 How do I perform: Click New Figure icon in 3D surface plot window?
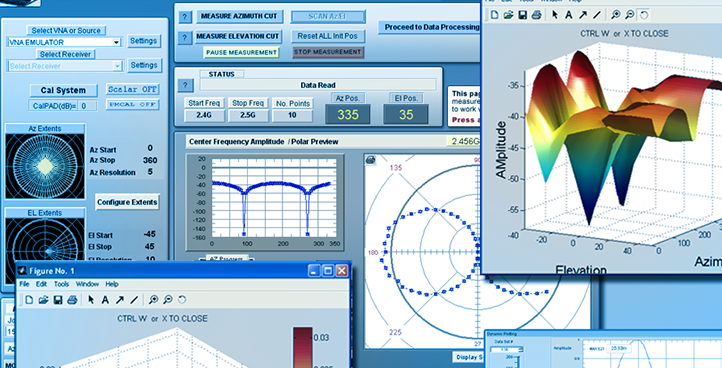[x=494, y=15]
